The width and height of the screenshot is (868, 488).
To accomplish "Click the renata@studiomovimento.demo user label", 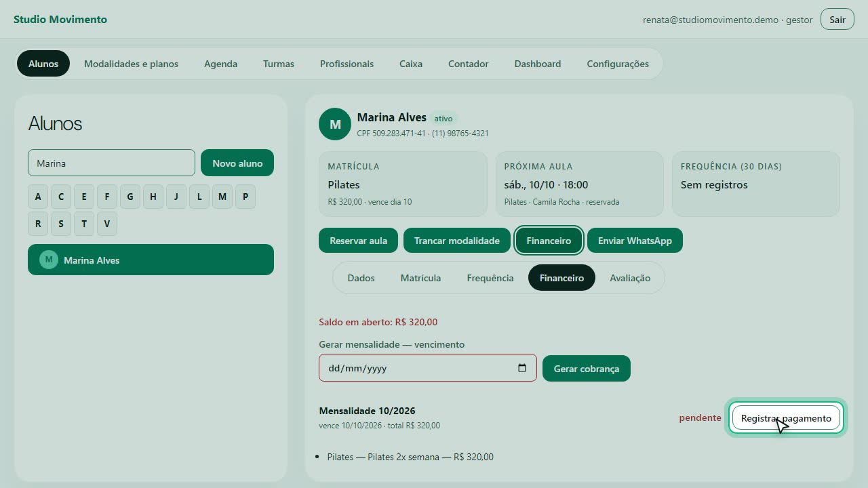I will (x=728, y=20).
